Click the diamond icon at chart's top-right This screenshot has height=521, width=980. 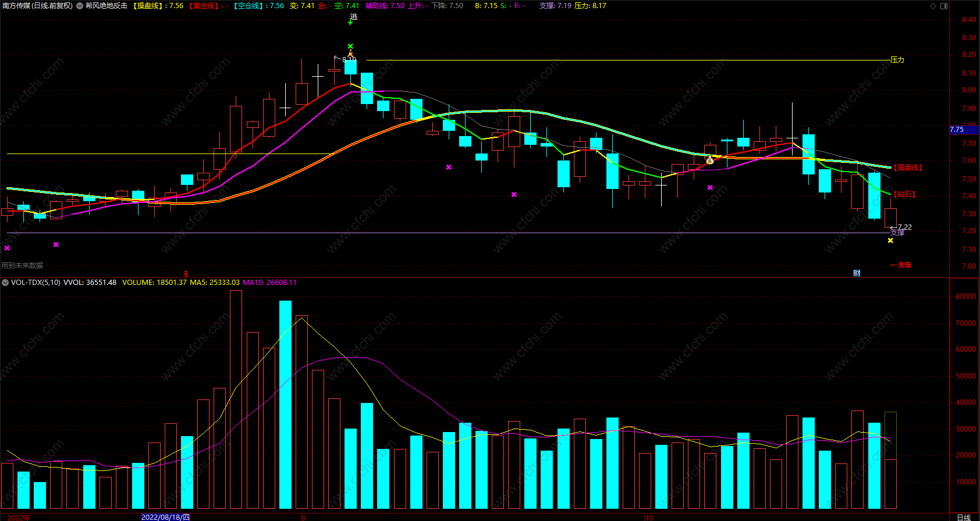coord(933,6)
